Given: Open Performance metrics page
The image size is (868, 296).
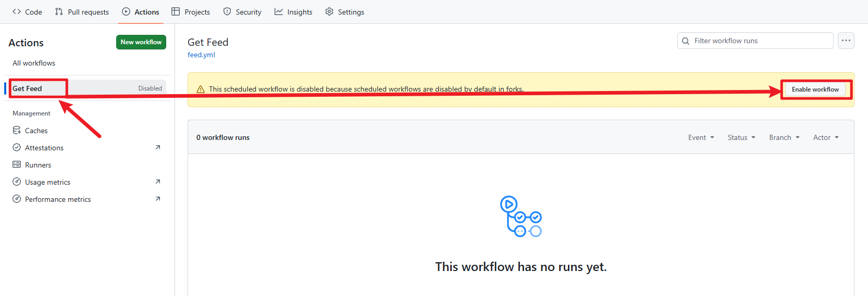Looking at the screenshot, I should pos(87,199).
